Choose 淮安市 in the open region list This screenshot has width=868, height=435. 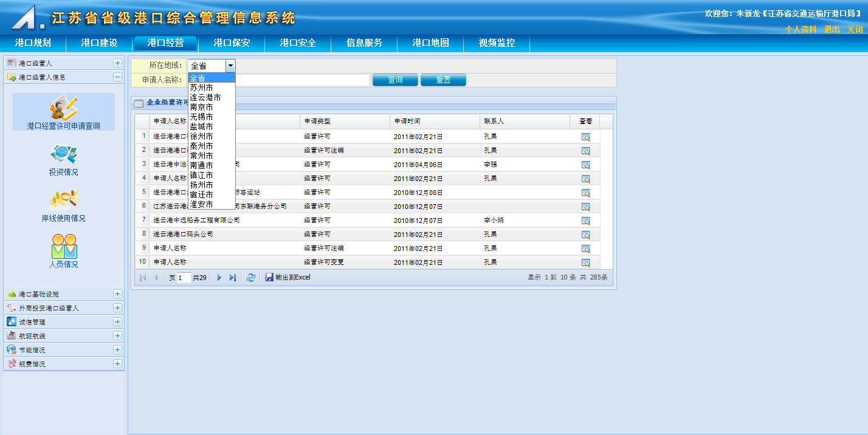(202, 204)
